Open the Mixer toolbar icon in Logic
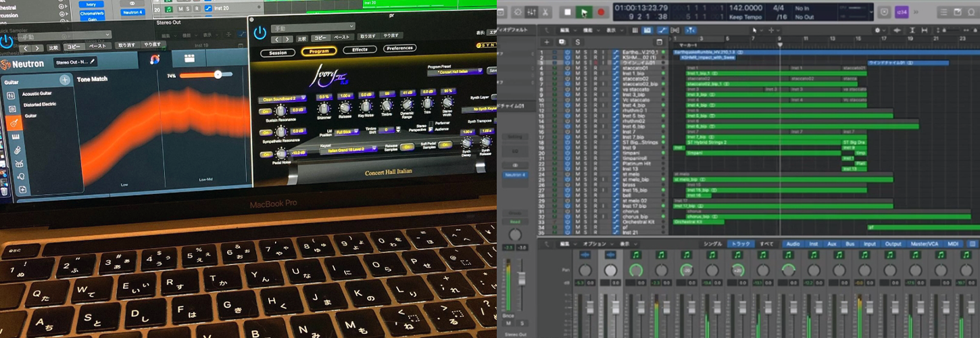 click(532, 12)
